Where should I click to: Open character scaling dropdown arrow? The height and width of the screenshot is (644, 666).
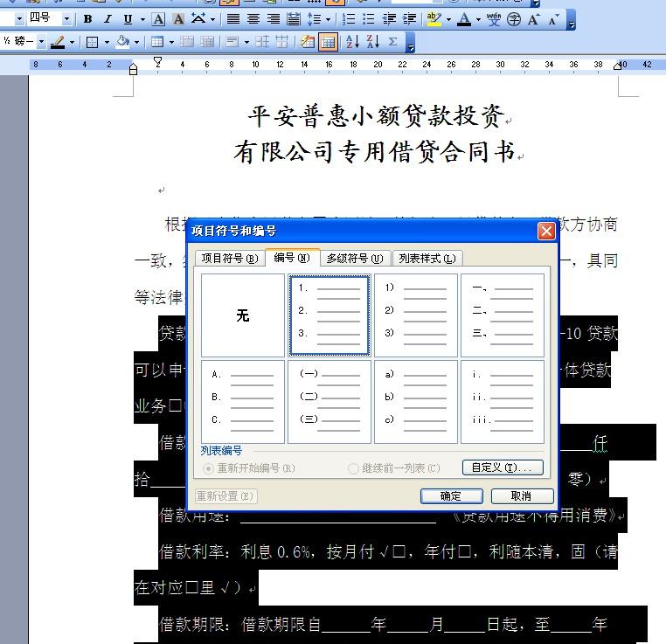click(x=212, y=19)
